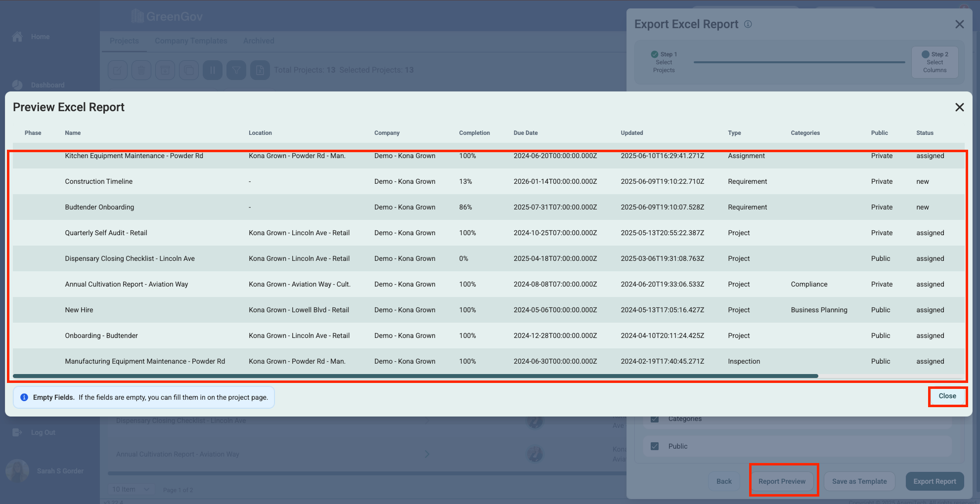
Task: Click the preview table horizontal scrollbar
Action: (415, 376)
